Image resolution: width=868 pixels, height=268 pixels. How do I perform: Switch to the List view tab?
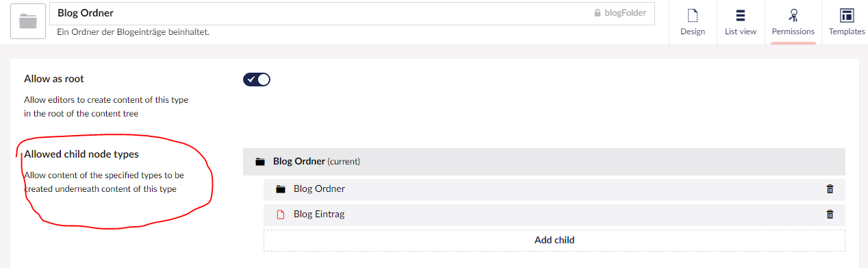coord(741,22)
